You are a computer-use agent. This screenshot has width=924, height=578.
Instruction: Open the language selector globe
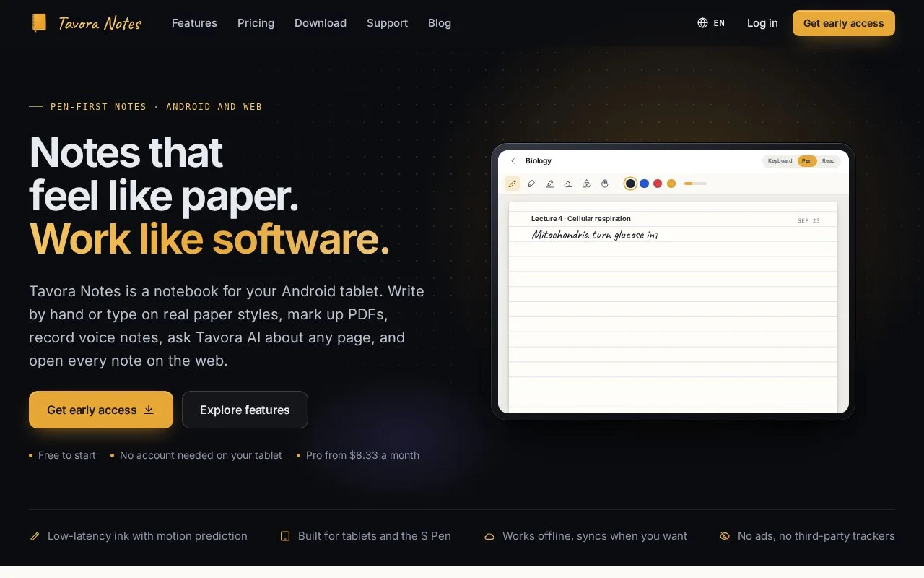(711, 23)
